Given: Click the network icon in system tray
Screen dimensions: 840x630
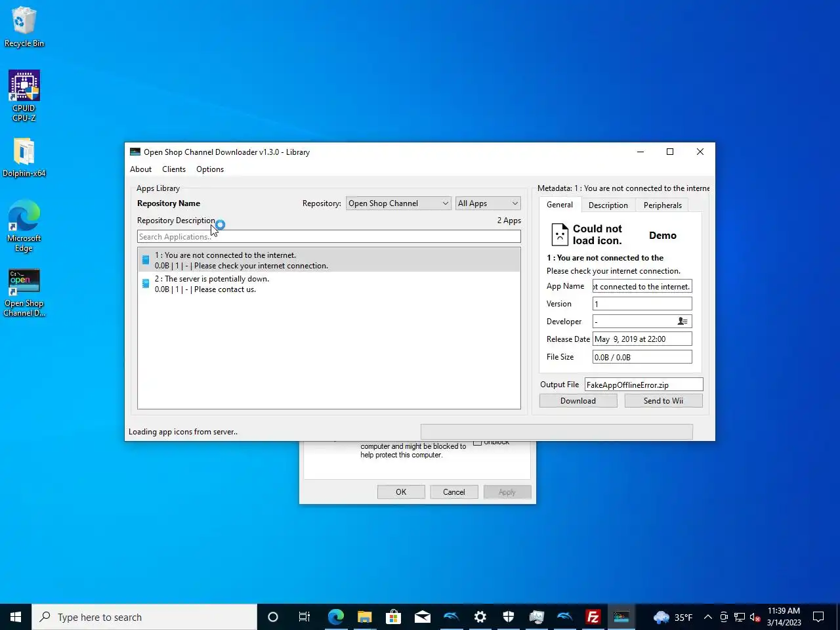Looking at the screenshot, I should (740, 617).
